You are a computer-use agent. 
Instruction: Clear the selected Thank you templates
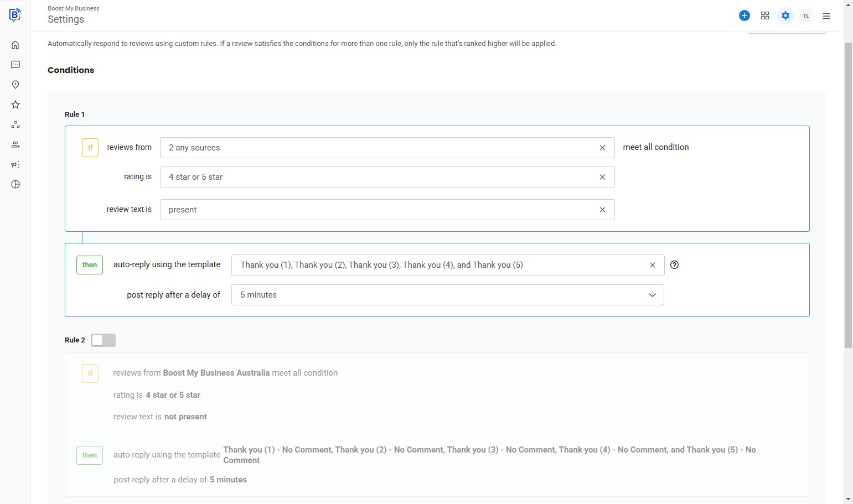pyautogui.click(x=653, y=265)
